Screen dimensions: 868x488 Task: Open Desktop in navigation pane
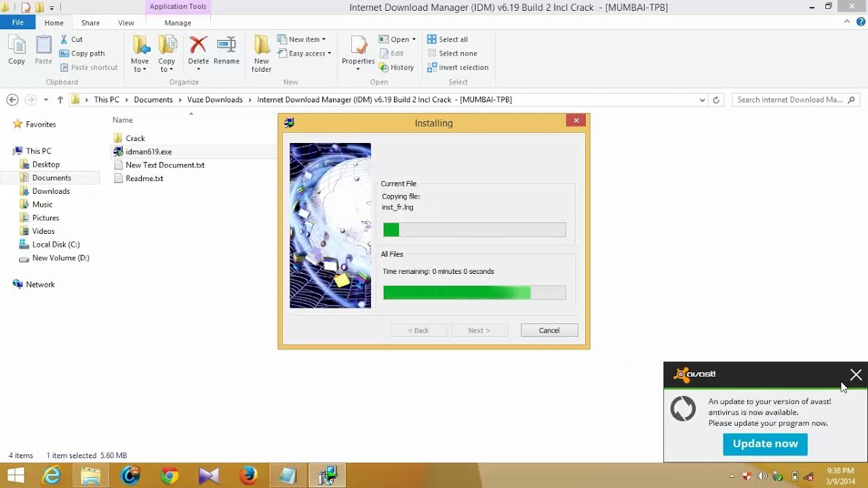click(x=45, y=165)
